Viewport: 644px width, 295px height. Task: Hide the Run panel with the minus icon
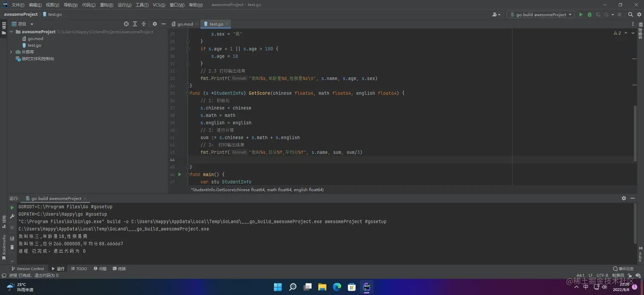(632, 198)
